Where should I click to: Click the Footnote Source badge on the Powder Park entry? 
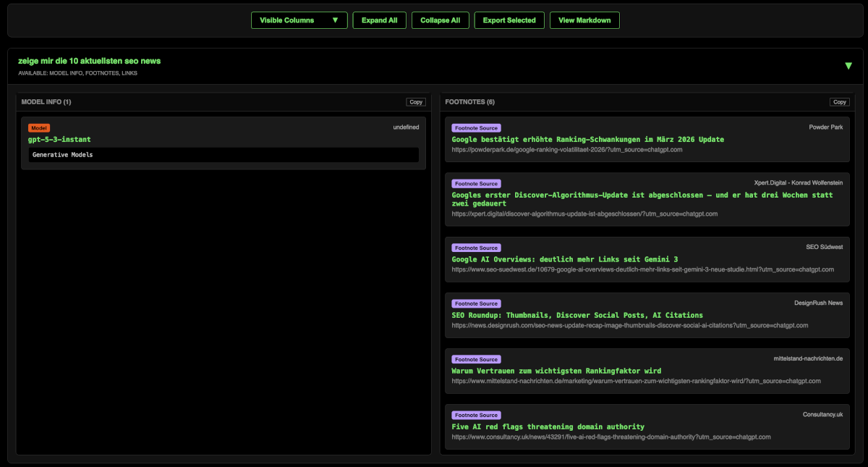click(x=476, y=127)
